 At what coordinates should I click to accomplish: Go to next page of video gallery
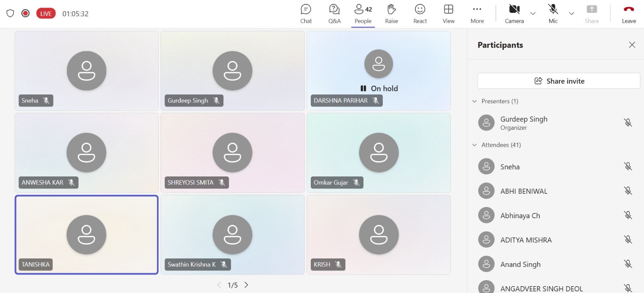pos(246,285)
